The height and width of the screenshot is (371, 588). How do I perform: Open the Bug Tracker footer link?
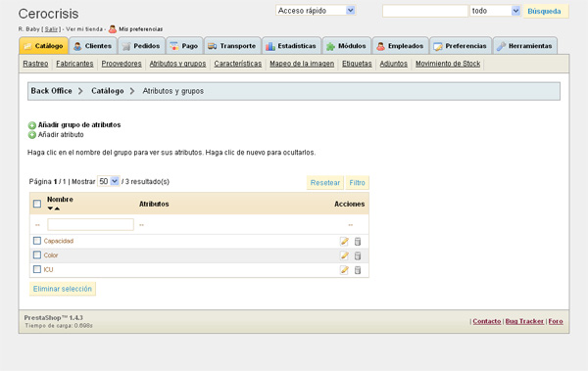click(x=524, y=321)
